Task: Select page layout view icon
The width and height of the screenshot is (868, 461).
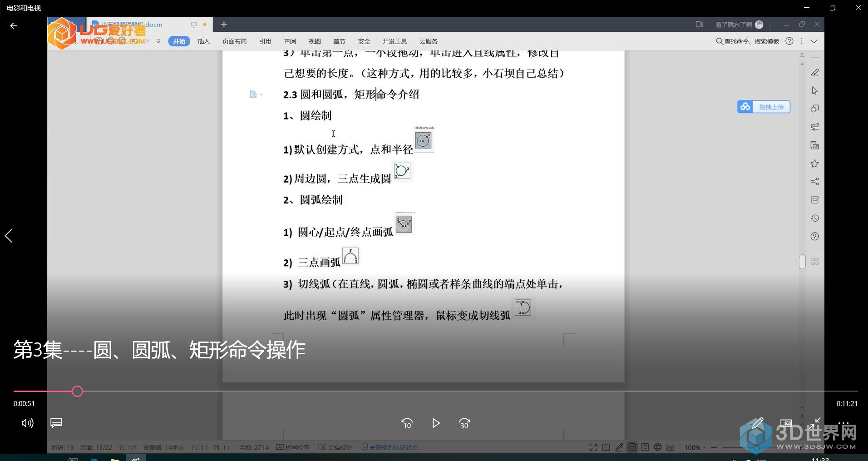Action: 632,447
